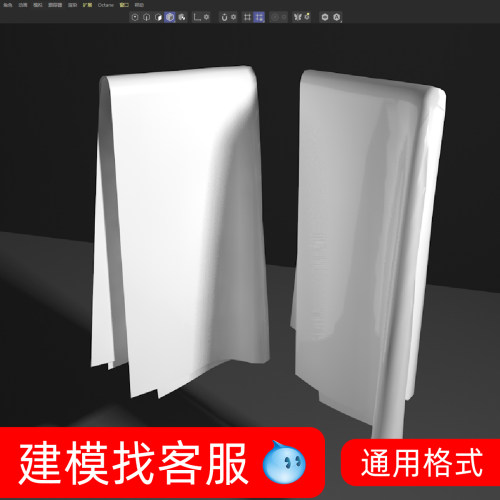Click the hexagon icon with letter A

click(337, 17)
